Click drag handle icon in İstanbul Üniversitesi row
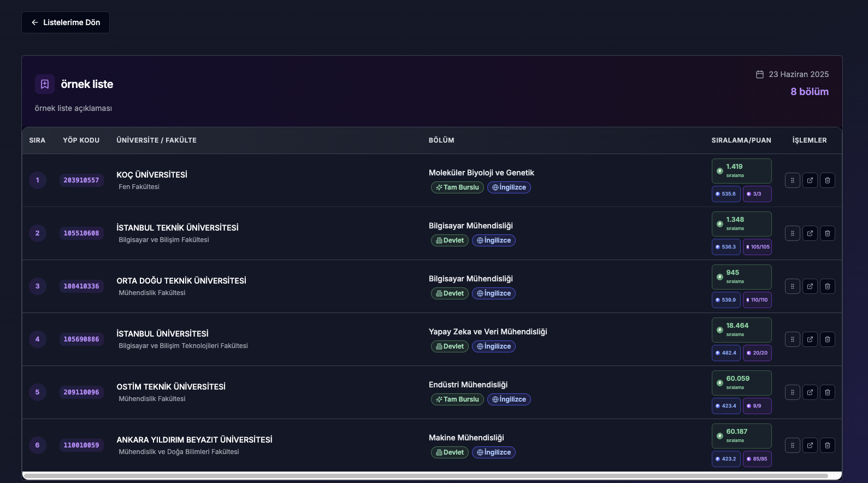This screenshot has height=483, width=868. [793, 339]
